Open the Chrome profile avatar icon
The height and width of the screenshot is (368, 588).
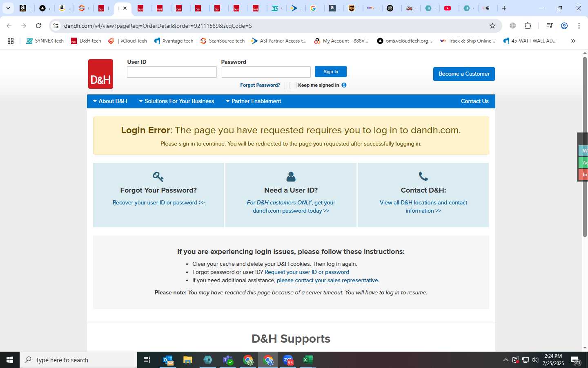(x=564, y=26)
